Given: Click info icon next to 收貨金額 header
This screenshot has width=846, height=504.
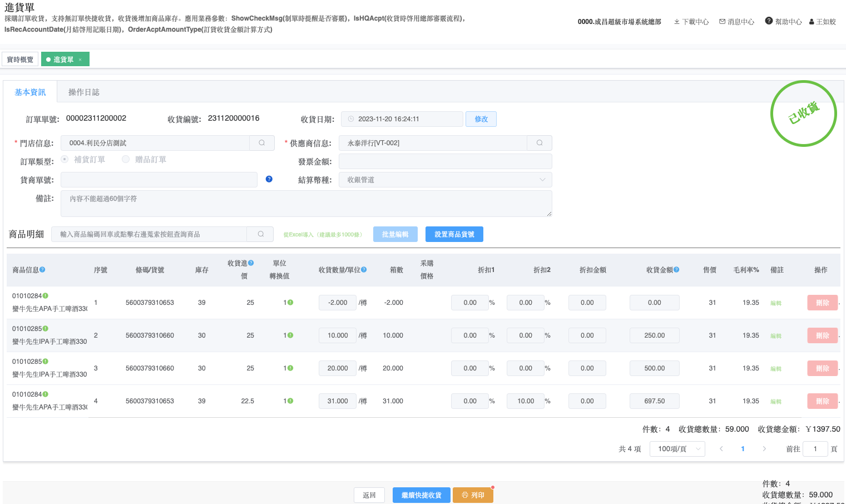Looking at the screenshot, I should click(x=676, y=270).
